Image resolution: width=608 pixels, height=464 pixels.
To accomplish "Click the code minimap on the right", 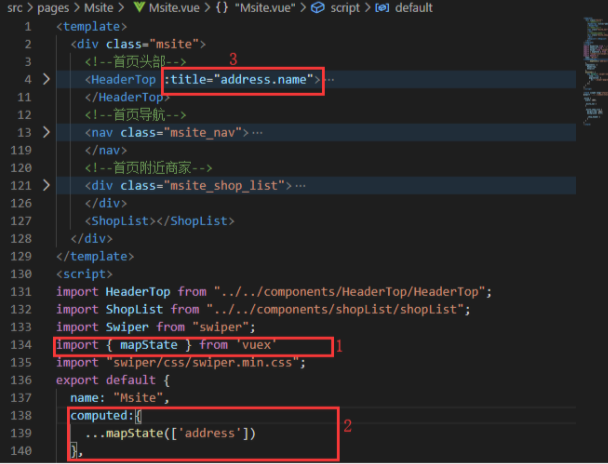I will tap(595, 70).
